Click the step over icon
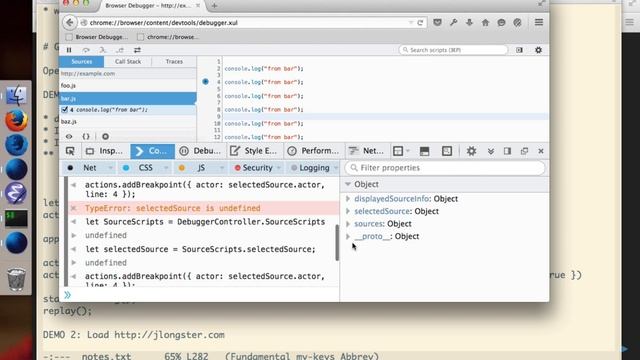This screenshot has width=640, height=360. click(86, 50)
